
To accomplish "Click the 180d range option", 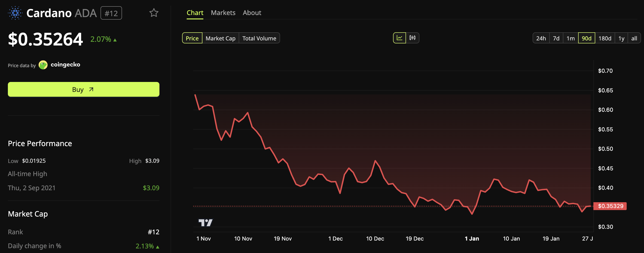I will click(x=605, y=38).
